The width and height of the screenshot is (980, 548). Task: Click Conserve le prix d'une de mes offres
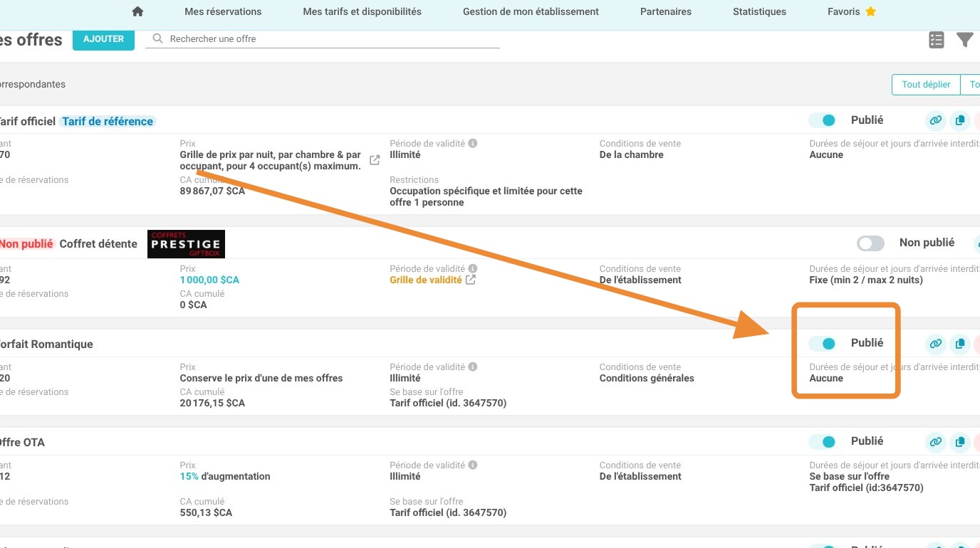click(261, 378)
